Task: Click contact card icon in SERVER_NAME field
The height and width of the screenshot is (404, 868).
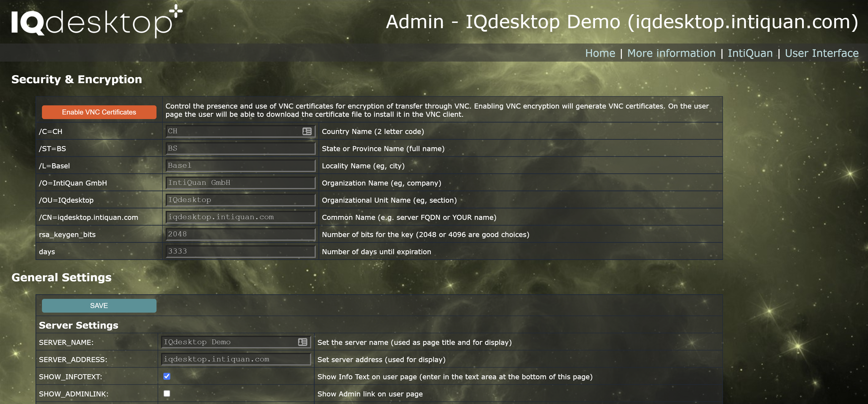Action: pyautogui.click(x=302, y=342)
